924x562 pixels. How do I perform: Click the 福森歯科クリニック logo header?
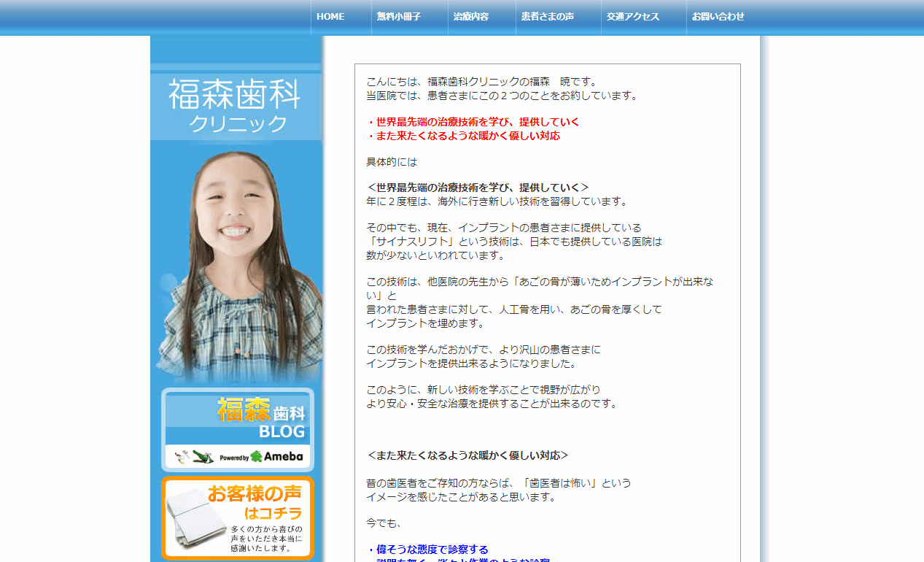click(236, 102)
